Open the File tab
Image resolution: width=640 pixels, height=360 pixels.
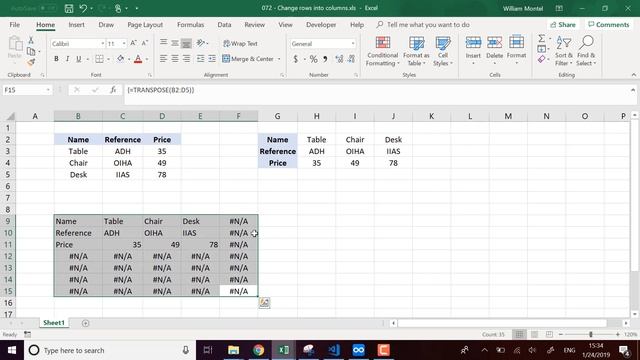tap(15, 24)
